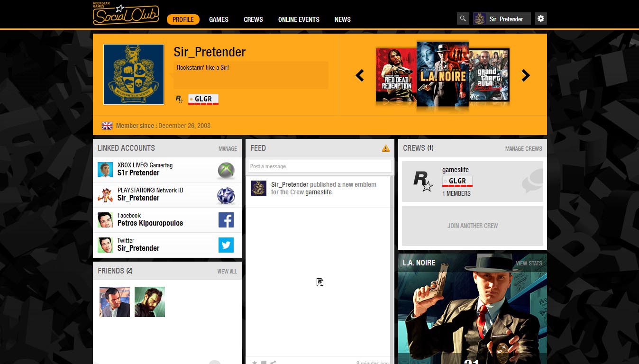Click the Crews (1) heading
Viewport: 639px width, 364px height.
point(418,148)
